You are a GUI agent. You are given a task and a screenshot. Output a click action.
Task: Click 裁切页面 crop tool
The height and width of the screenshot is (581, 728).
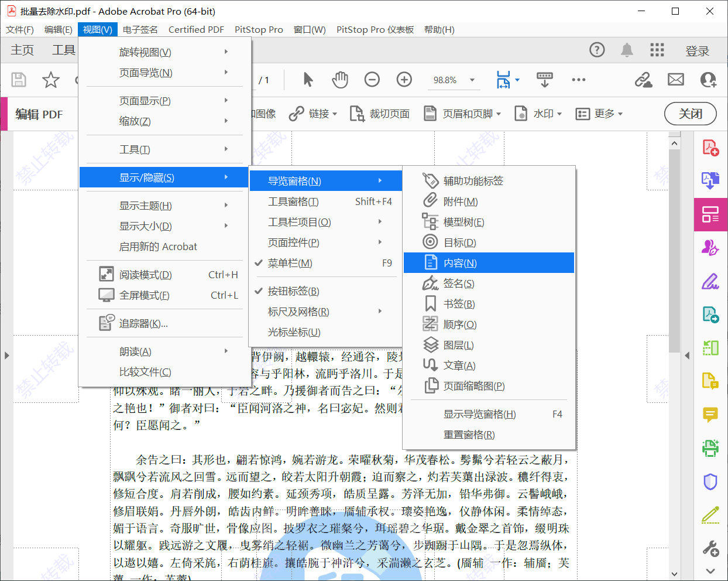tap(380, 114)
